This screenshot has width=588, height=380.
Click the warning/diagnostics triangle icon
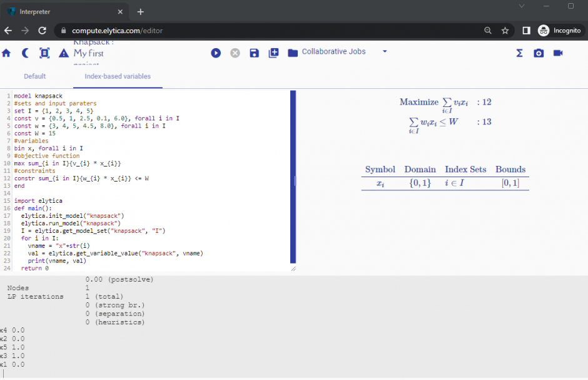pyautogui.click(x=63, y=53)
